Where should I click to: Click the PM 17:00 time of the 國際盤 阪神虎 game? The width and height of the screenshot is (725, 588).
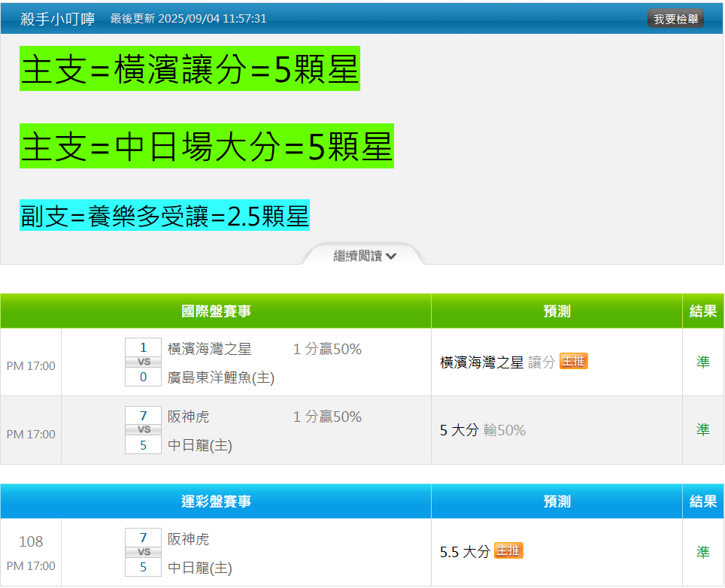[x=31, y=434]
